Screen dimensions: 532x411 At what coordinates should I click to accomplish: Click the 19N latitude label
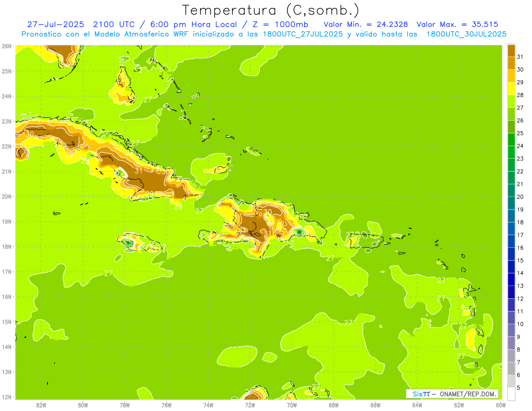coord(6,221)
